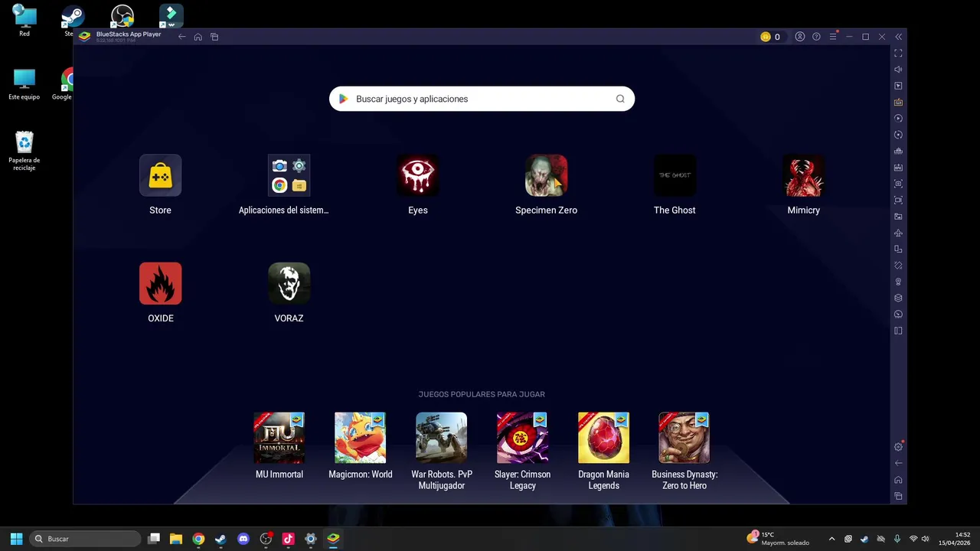Image resolution: width=980 pixels, height=551 pixels.
Task: Open Discord from the taskbar
Action: coord(243,539)
